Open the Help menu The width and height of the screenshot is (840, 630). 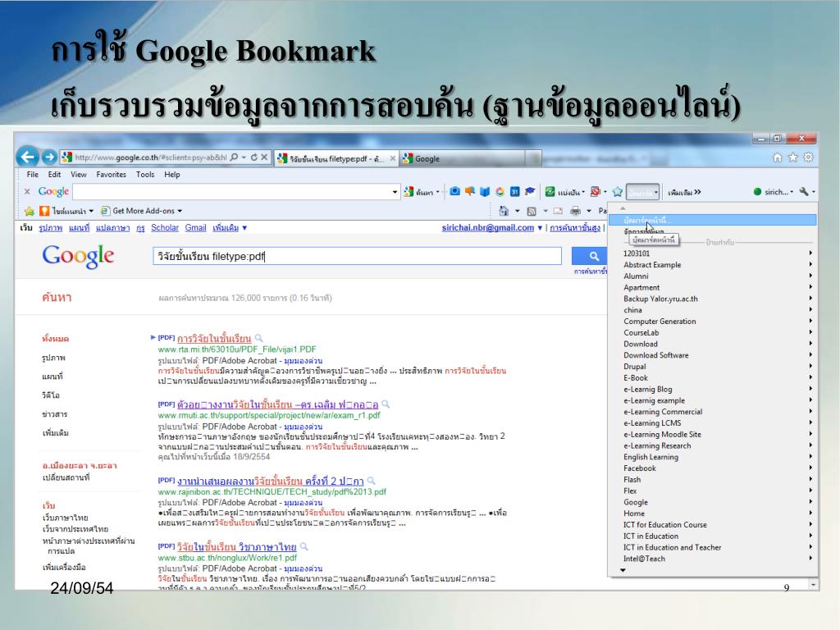[172, 175]
